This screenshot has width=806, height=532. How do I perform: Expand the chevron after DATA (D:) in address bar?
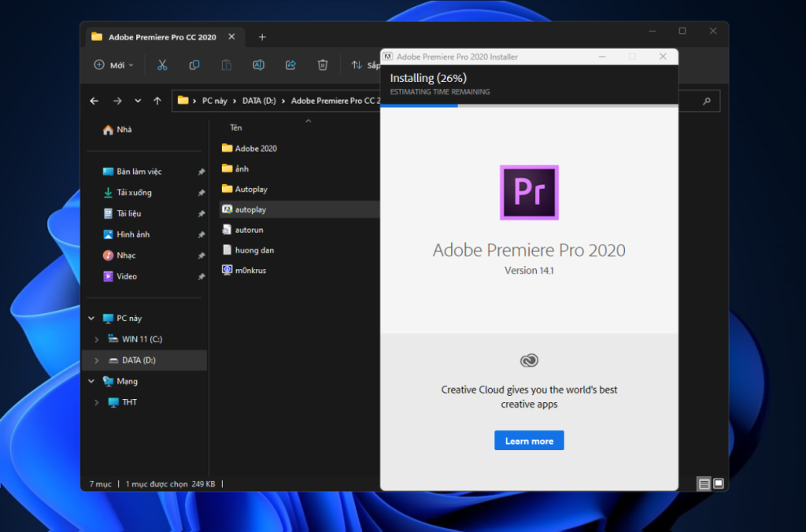tap(283, 102)
